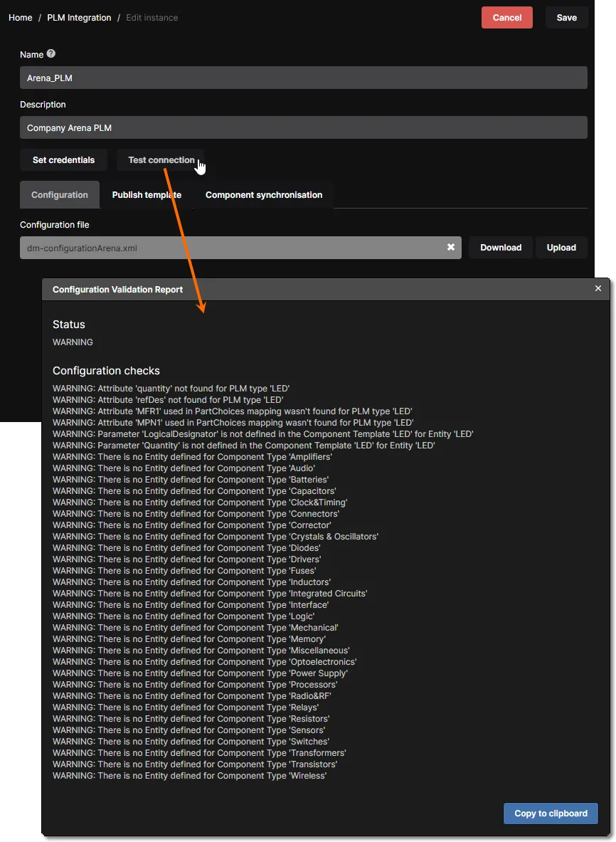Clear the configuration file with the X icon
Viewport: 616px width, 842px height.
pyautogui.click(x=451, y=247)
